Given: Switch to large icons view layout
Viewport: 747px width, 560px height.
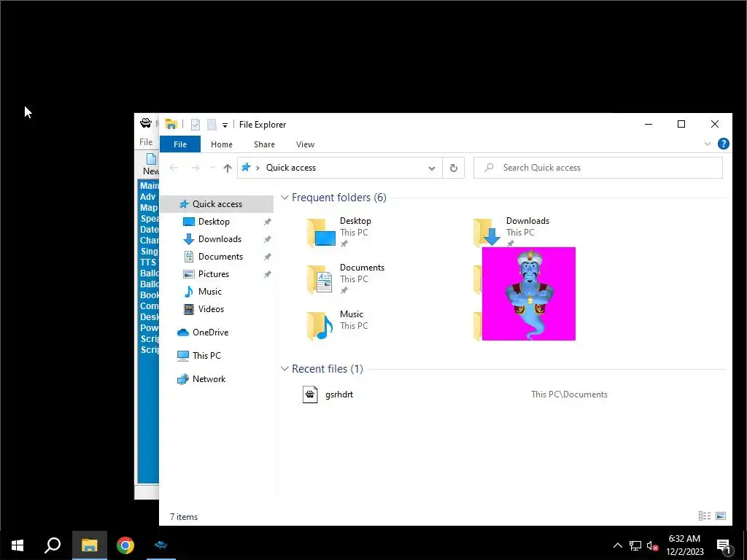Looking at the screenshot, I should [721, 516].
